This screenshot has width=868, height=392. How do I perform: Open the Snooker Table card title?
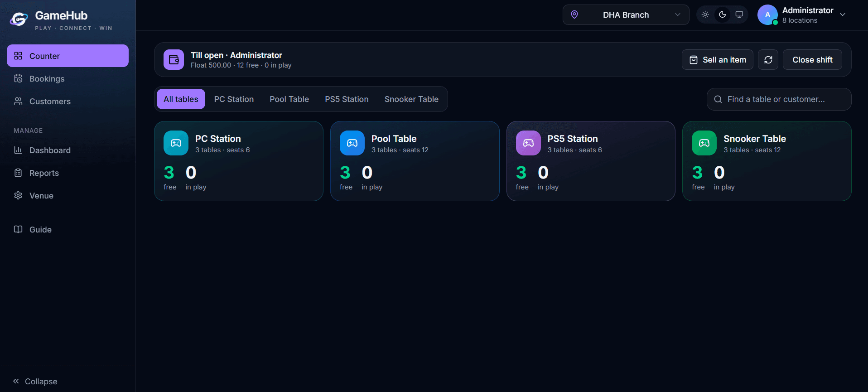(754, 139)
